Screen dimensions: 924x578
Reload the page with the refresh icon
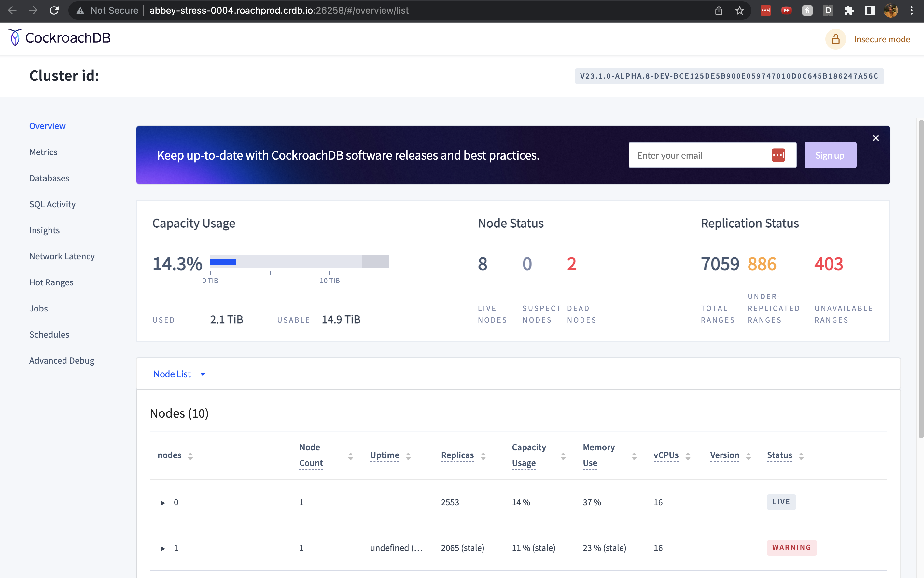[54, 10]
